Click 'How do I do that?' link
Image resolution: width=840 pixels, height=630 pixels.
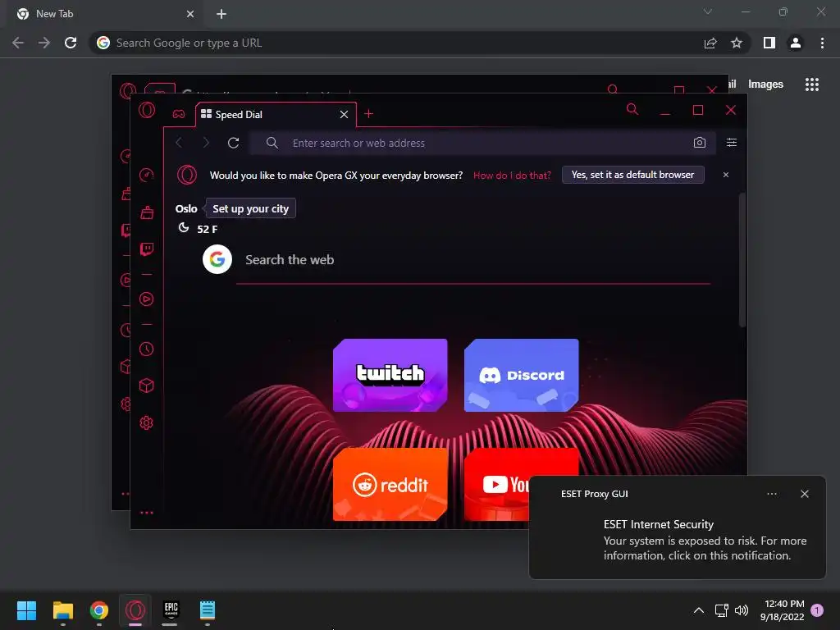512,176
